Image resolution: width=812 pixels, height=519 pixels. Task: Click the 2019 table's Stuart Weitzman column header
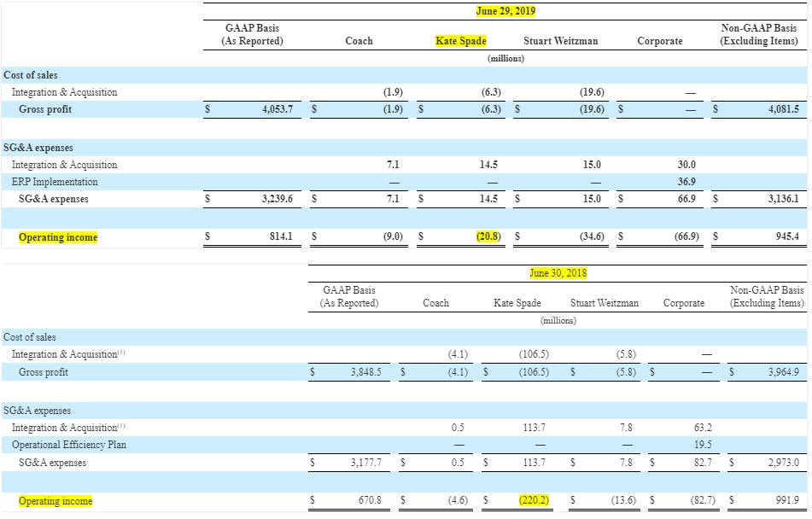[560, 41]
